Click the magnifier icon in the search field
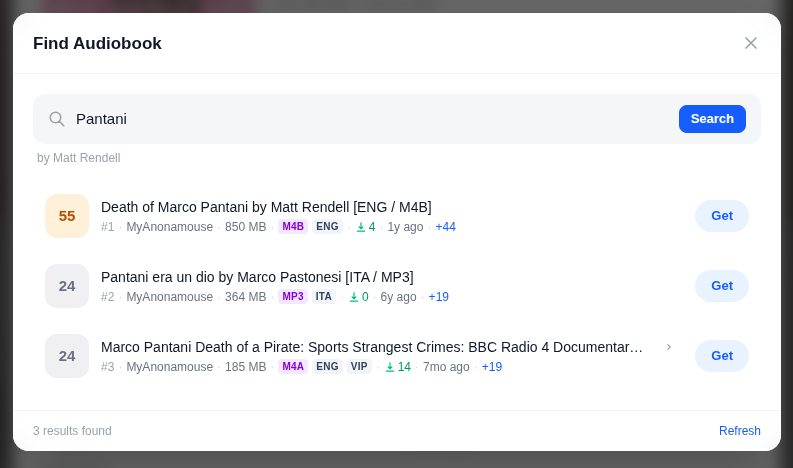Image resolution: width=793 pixels, height=468 pixels. coord(57,119)
